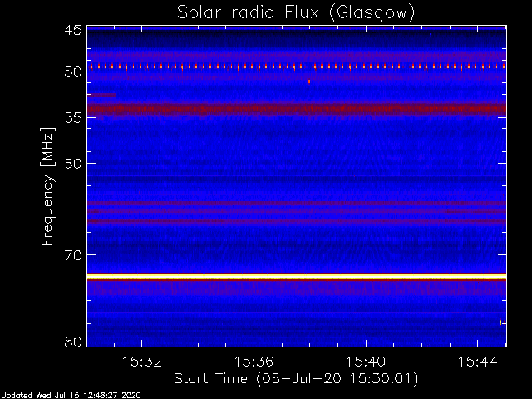Click the '15:32' time tick label
The height and width of the screenshot is (399, 532).
click(142, 362)
